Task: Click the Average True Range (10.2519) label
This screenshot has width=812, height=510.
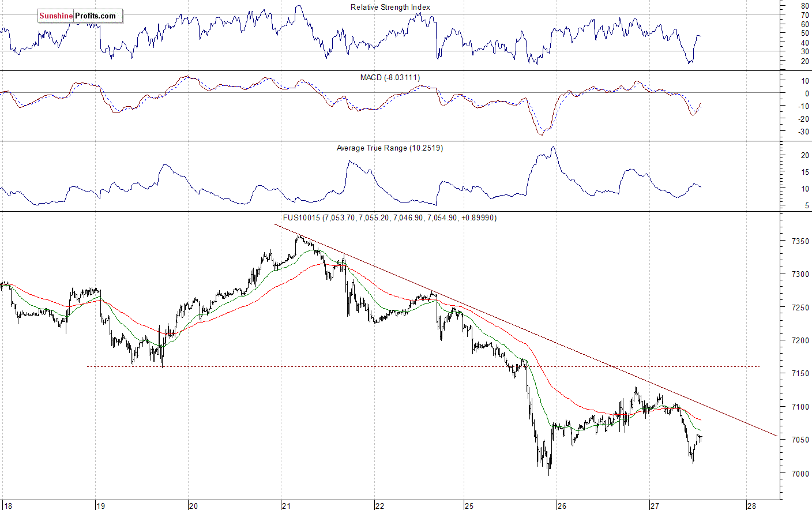Action: (x=390, y=148)
